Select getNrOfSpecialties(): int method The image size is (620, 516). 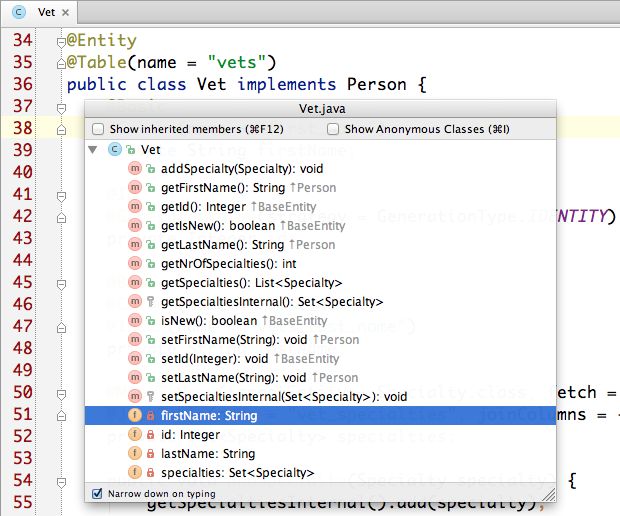point(320,264)
